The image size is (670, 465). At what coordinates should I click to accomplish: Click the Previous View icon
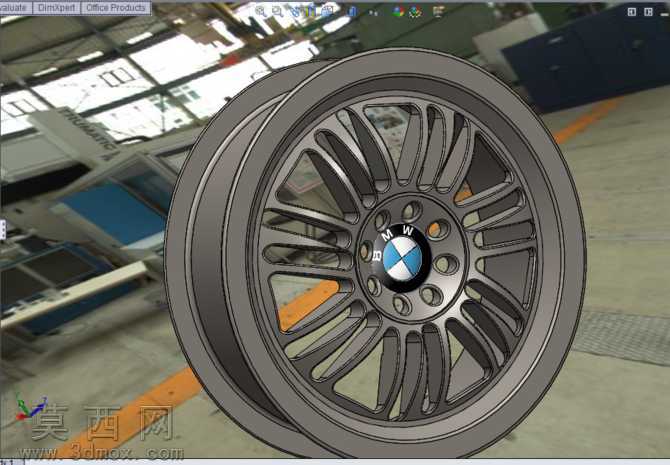(295, 12)
